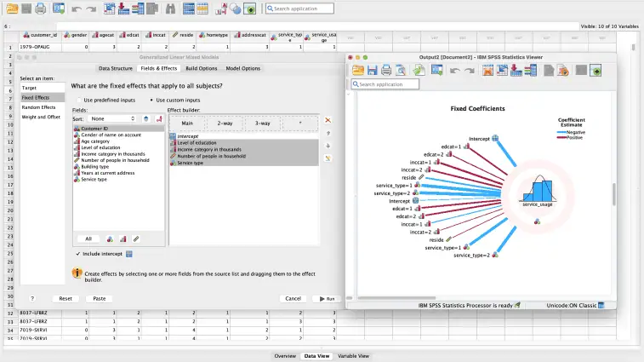This screenshot has width=644, height=362.
Task: Switch to Overview tab at bottom
Action: point(285,356)
